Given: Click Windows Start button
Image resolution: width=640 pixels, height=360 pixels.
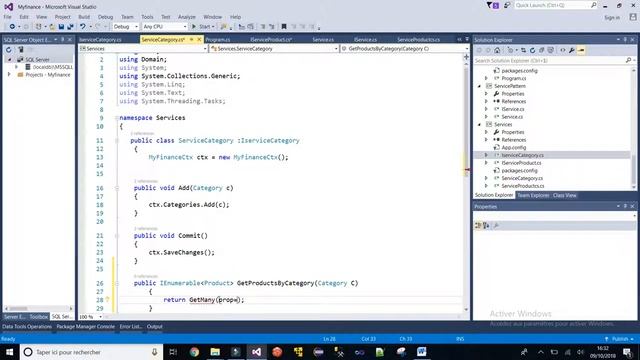Looking at the screenshot, I should [x=9, y=352].
